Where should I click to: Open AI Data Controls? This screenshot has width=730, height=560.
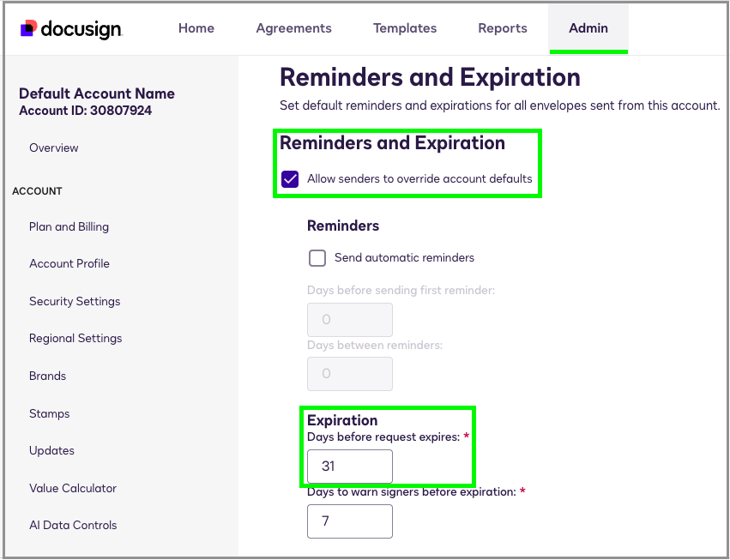pos(73,525)
